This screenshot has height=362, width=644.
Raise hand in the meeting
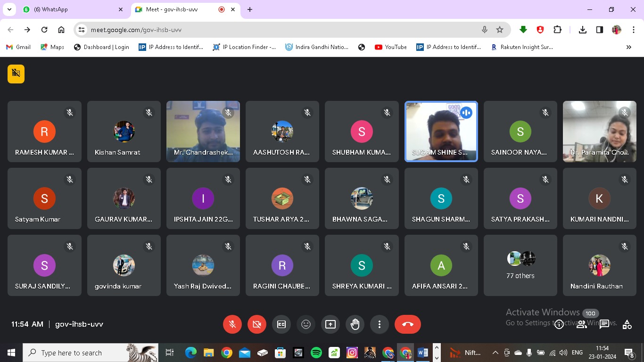click(355, 324)
